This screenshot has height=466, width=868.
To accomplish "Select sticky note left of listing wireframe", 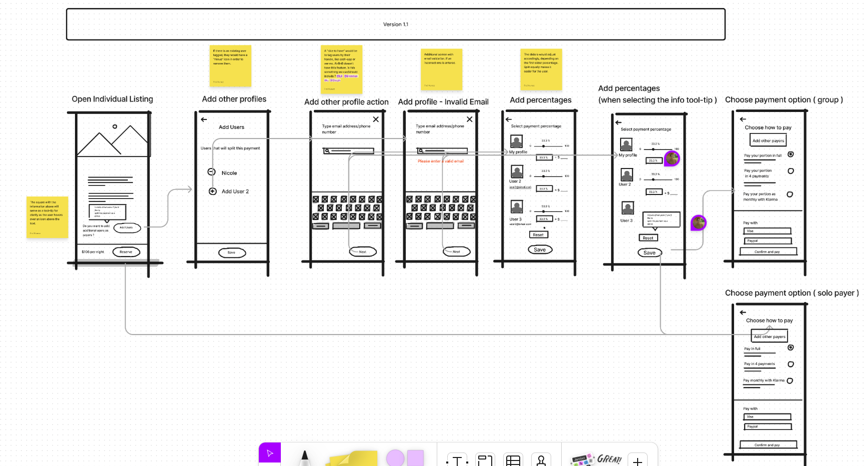I will click(x=47, y=217).
